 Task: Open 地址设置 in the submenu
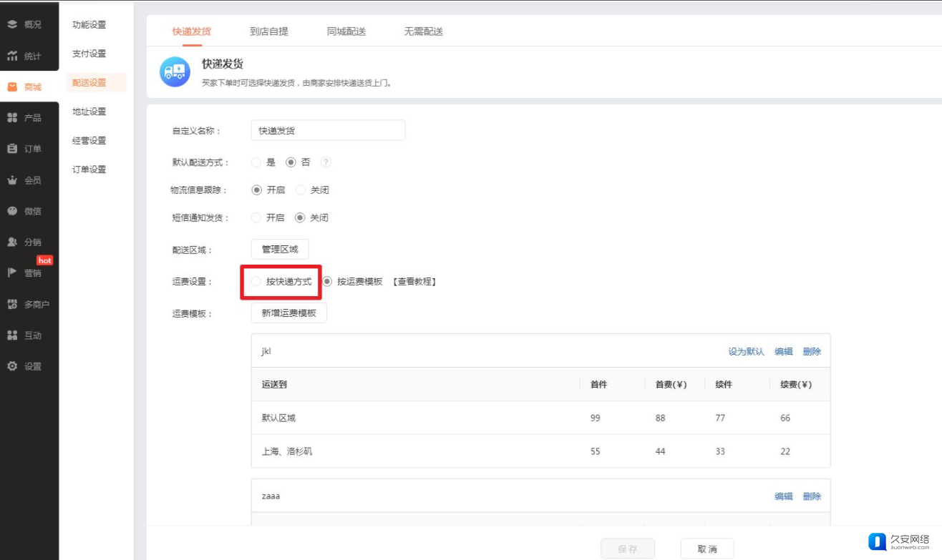click(89, 112)
